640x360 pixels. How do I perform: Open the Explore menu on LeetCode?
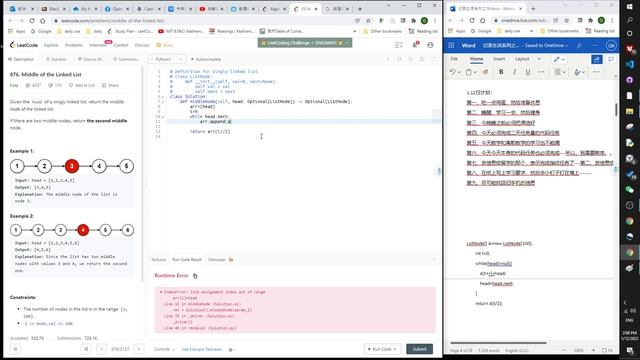pos(51,45)
